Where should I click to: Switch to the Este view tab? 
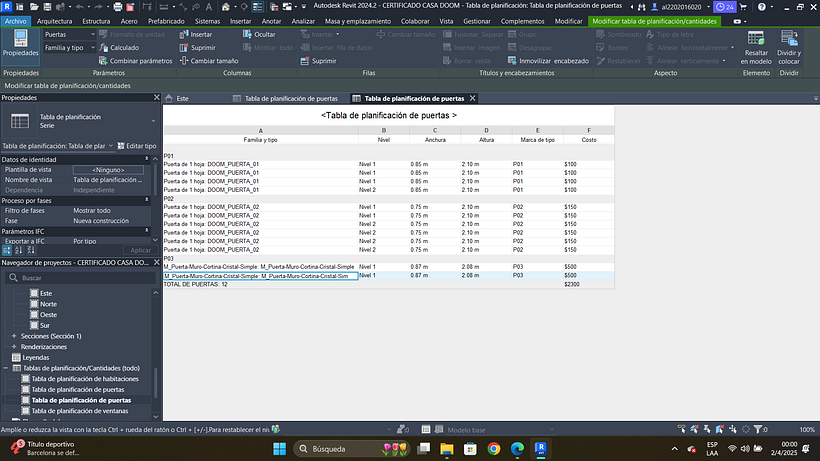[182, 98]
